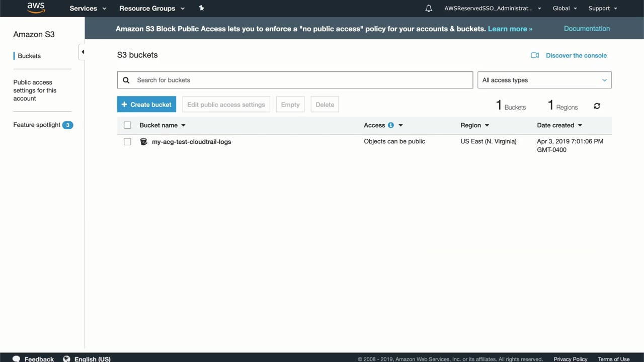Change language from English (US)

coord(93,359)
